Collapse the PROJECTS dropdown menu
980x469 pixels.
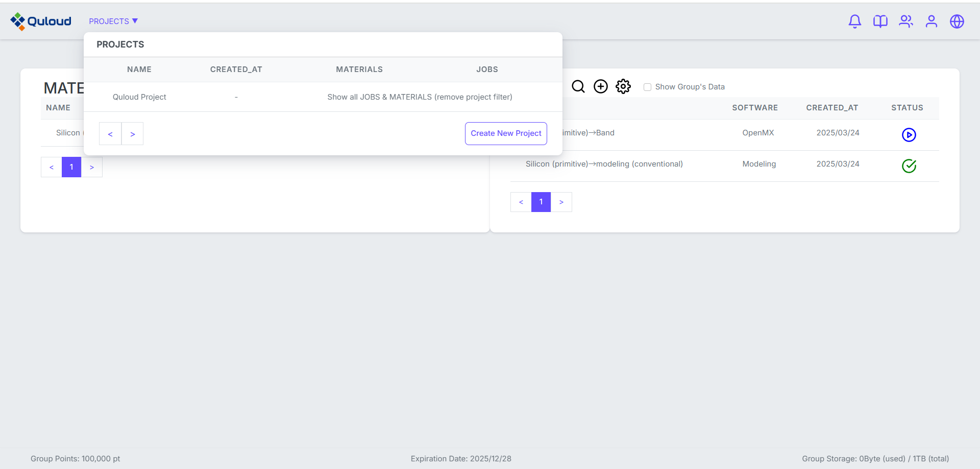(x=113, y=21)
